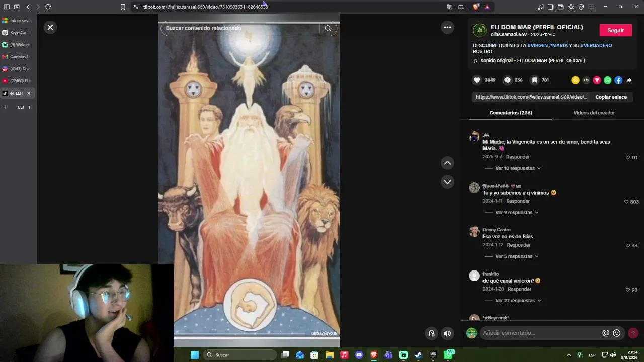Toggle the auto-scroll icon beside volume
This screenshot has width=644, height=362.
coord(432,333)
